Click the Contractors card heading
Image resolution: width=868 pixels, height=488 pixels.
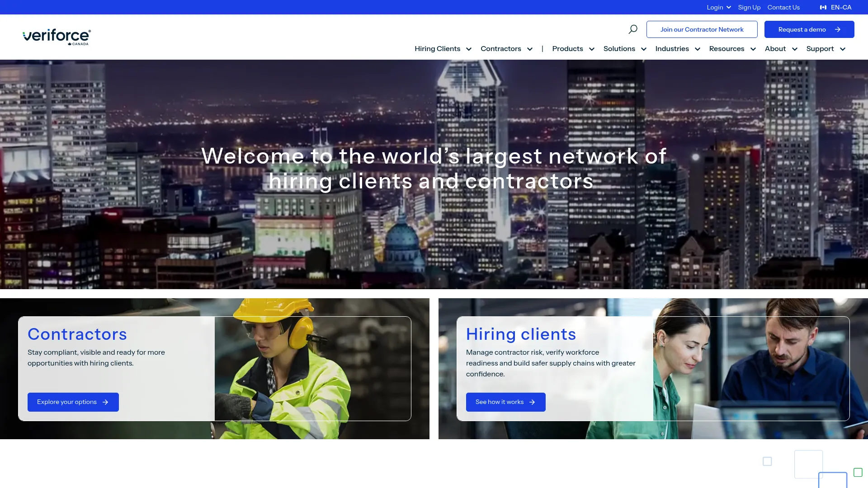coord(77,334)
